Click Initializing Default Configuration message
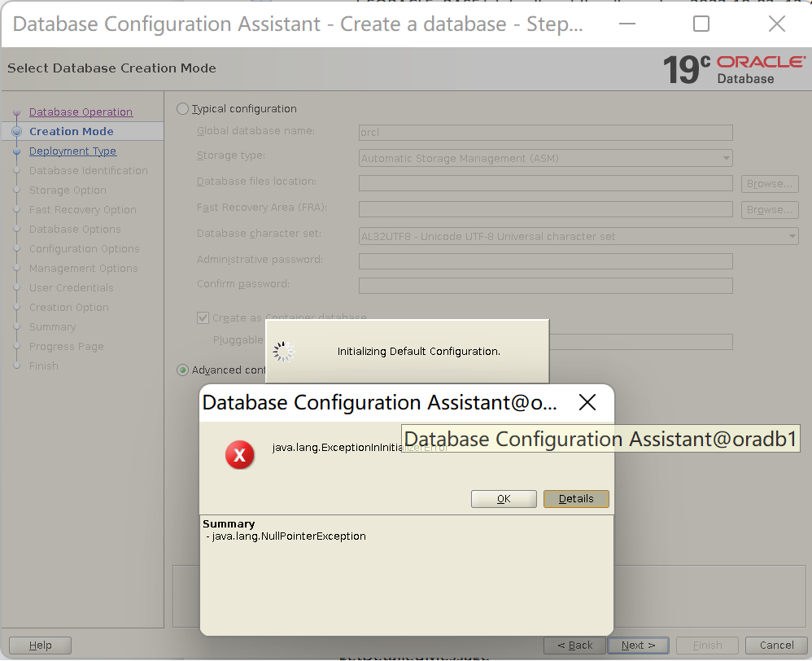Viewport: 812px width, 661px height. [x=418, y=351]
